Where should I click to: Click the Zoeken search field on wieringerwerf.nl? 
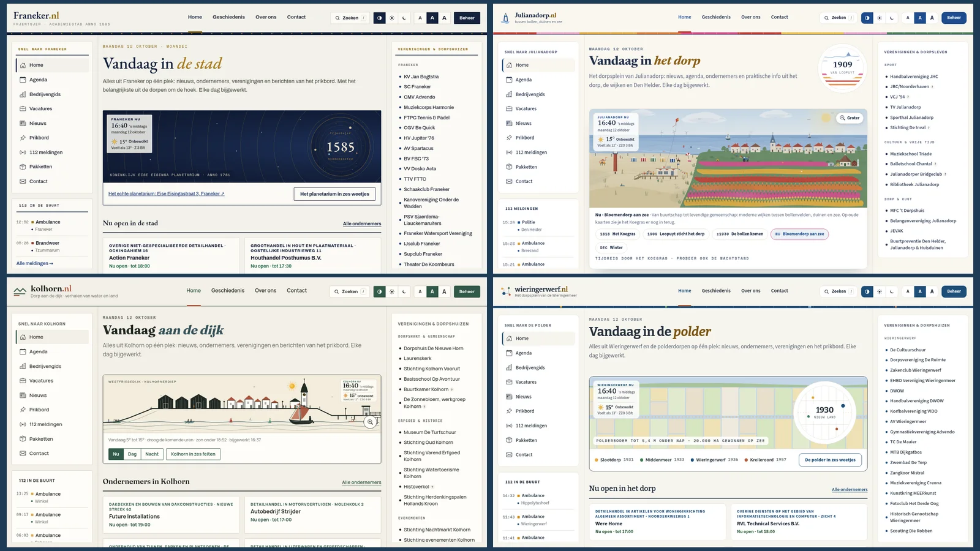[839, 291]
